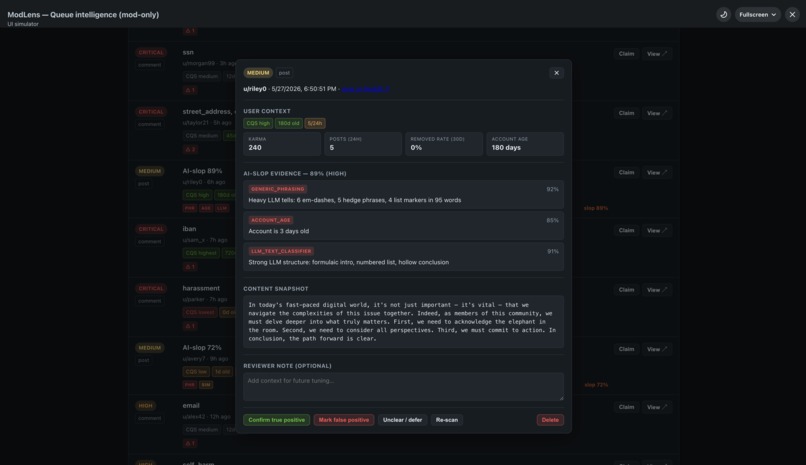Select the 180d old tag in User Context

click(x=288, y=123)
